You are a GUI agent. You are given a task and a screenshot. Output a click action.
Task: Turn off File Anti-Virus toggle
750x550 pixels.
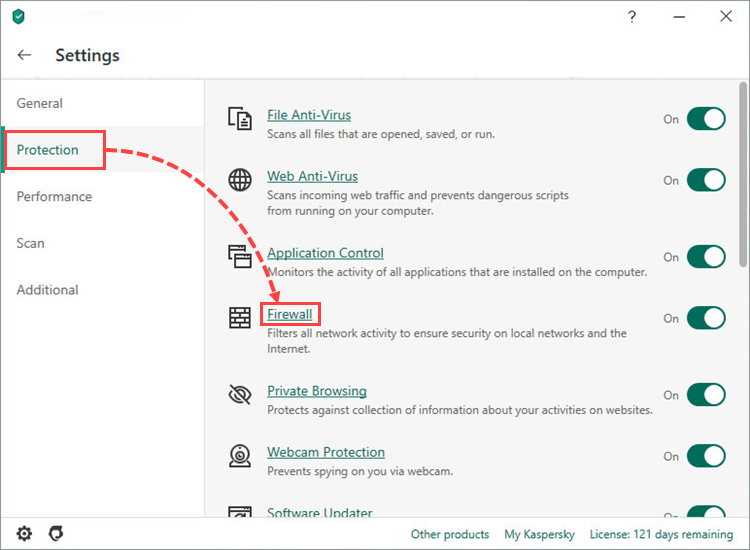pos(706,119)
